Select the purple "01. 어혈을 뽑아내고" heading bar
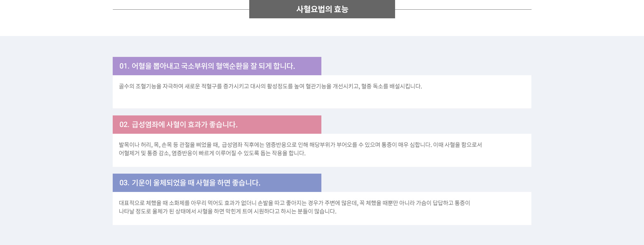Screen dimensions: 644x245 coord(217,66)
